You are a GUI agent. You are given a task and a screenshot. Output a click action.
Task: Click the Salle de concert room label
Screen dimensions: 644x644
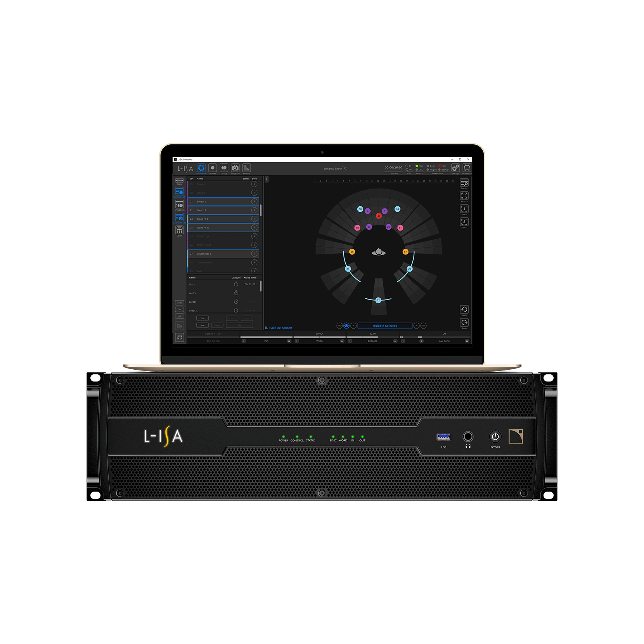click(x=280, y=328)
